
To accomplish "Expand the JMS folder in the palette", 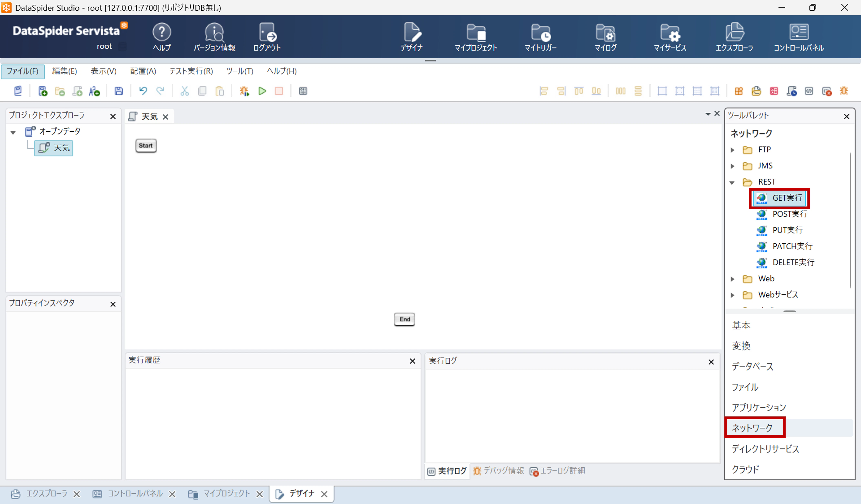I will coord(732,166).
